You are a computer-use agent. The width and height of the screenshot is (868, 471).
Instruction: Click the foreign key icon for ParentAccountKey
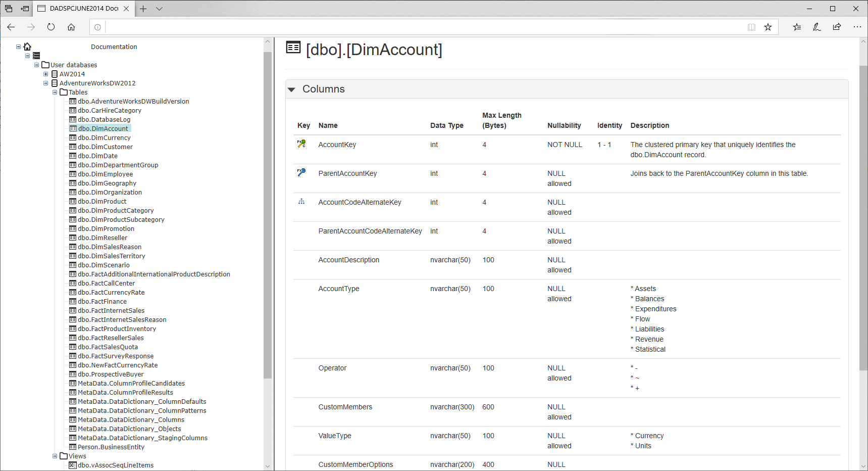(x=301, y=173)
